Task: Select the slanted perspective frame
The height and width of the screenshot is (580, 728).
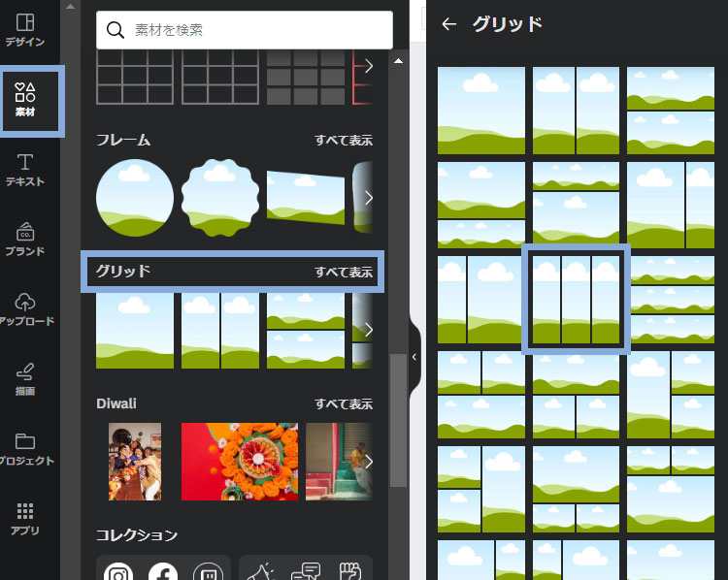Action: pos(306,198)
